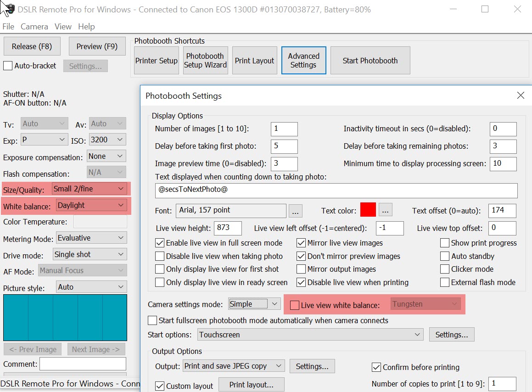Click the red text color swatch

point(368,210)
